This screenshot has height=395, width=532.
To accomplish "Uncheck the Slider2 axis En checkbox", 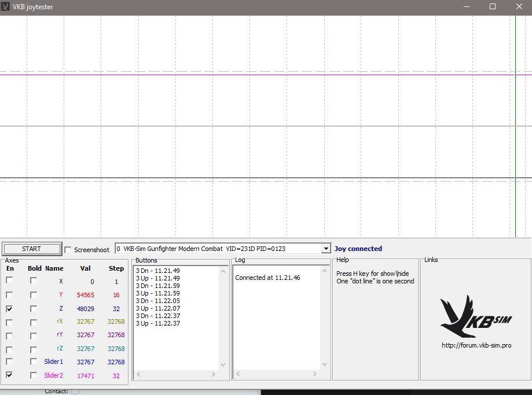I will [x=10, y=375].
